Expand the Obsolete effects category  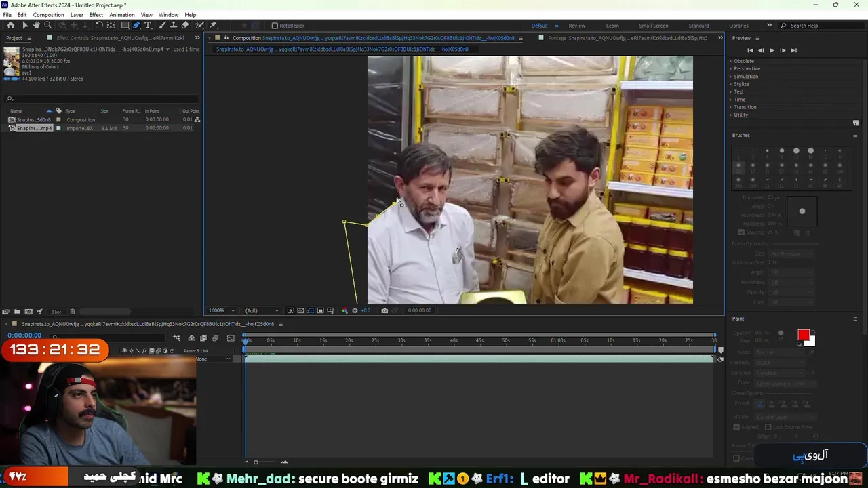[x=730, y=61]
